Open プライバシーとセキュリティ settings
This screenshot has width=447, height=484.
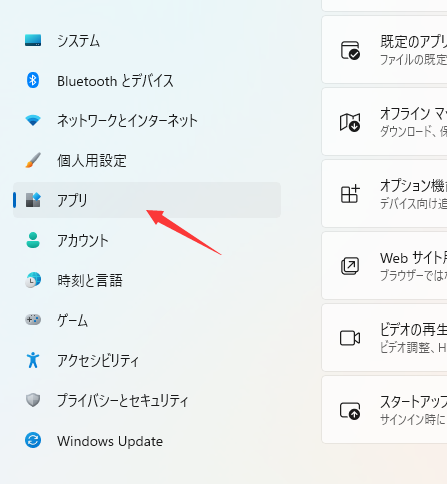[x=147, y=400]
